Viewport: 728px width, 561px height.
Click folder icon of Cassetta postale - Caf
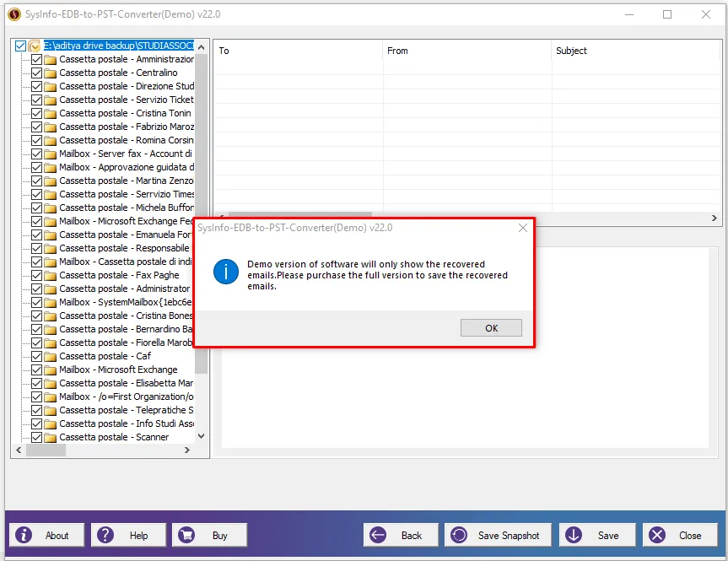[50, 356]
